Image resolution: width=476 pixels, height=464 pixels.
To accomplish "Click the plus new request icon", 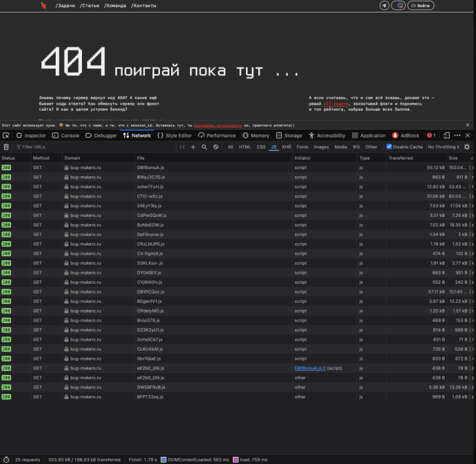I will coord(193,147).
